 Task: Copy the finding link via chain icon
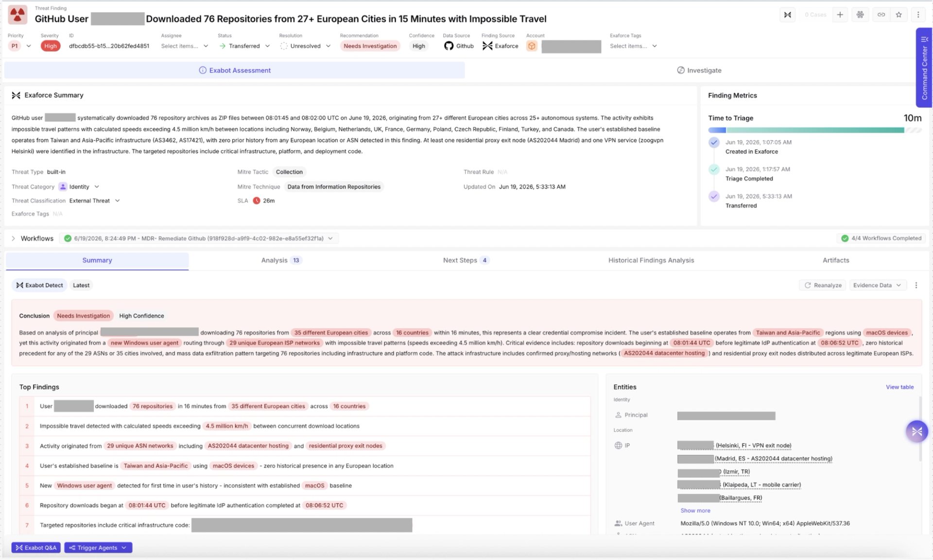881,15
